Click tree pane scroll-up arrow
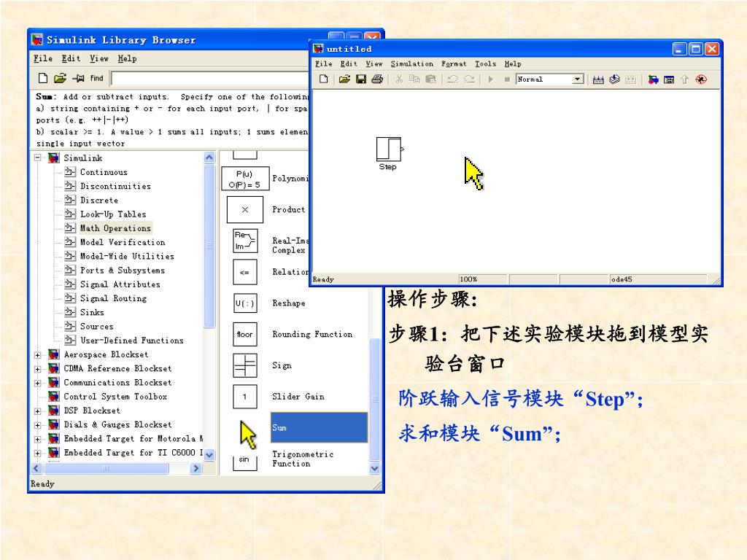747x560 pixels. pos(209,157)
